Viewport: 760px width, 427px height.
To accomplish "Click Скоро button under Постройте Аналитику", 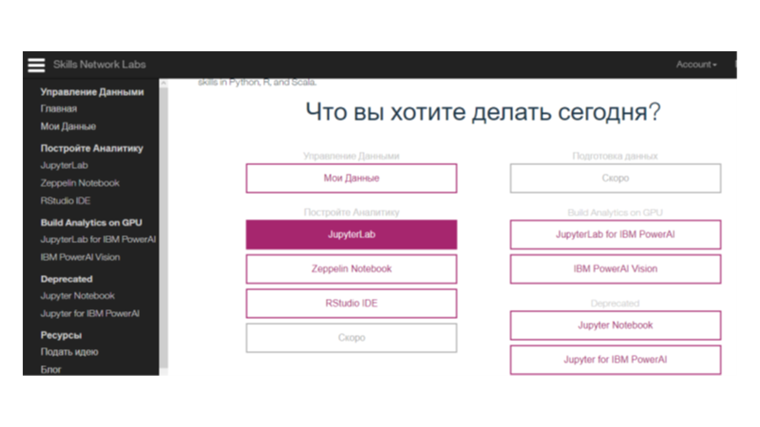I will coord(351,338).
